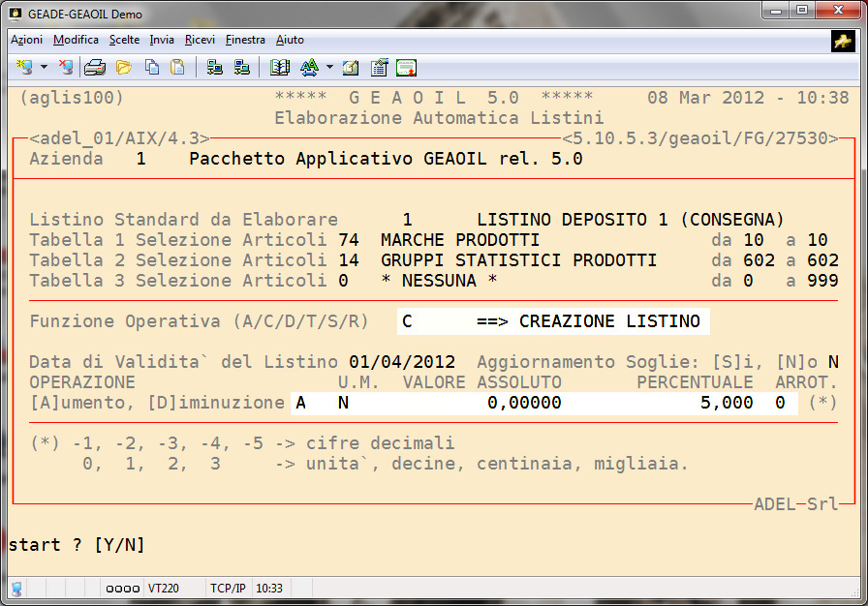Click the disconnect session icon
Screen dimensions: 868x606
(65, 68)
